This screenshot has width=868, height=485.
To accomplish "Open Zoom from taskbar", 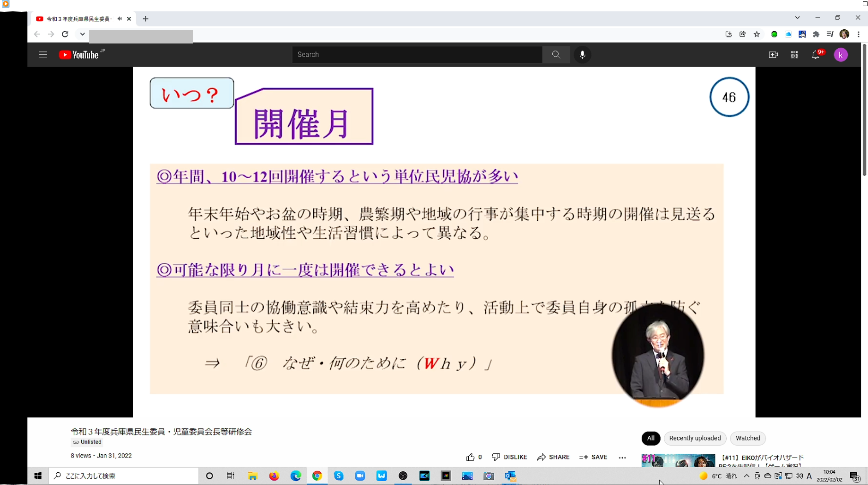I will point(360,476).
